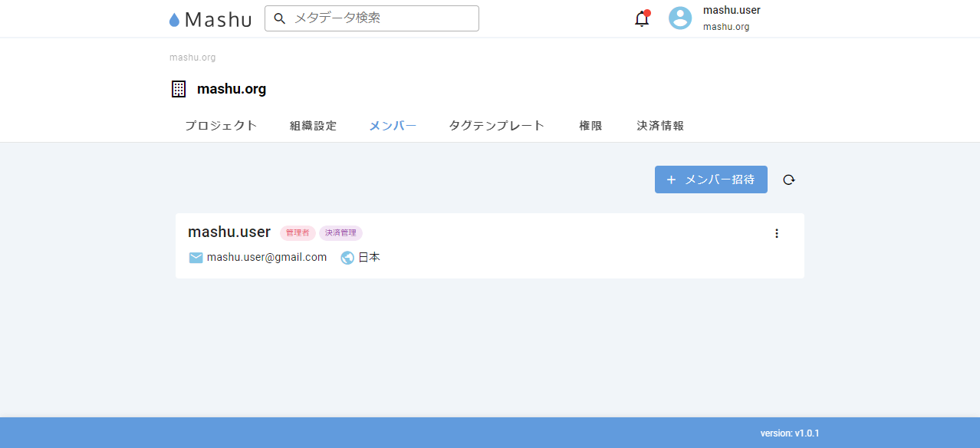Click the 管理者 role badge
Image resolution: width=980 pixels, height=448 pixels.
(298, 232)
